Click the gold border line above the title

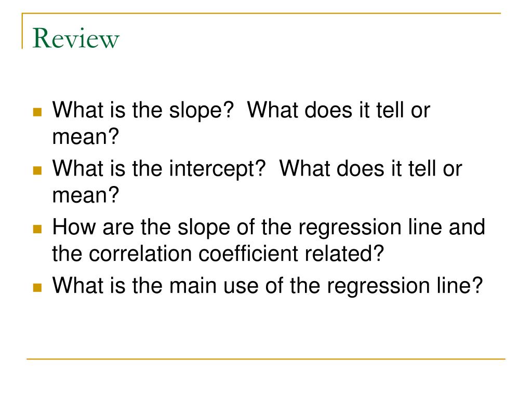tap(261, 13)
